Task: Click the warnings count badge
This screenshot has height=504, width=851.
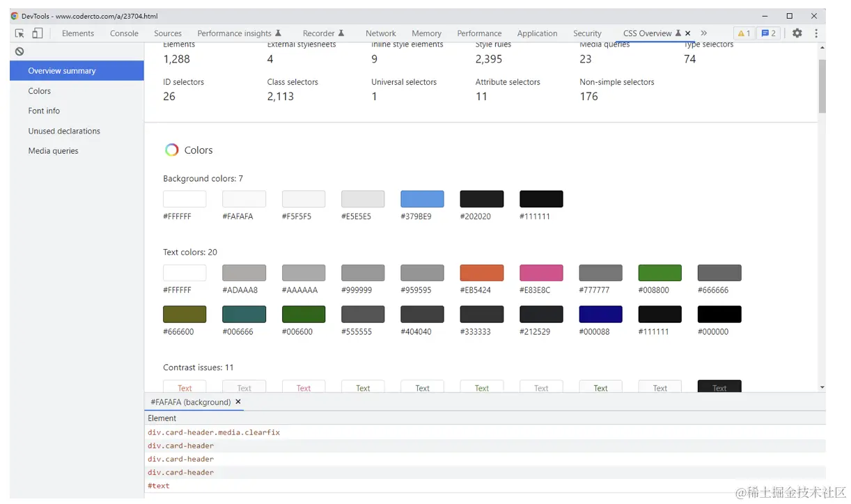Action: 744,33
